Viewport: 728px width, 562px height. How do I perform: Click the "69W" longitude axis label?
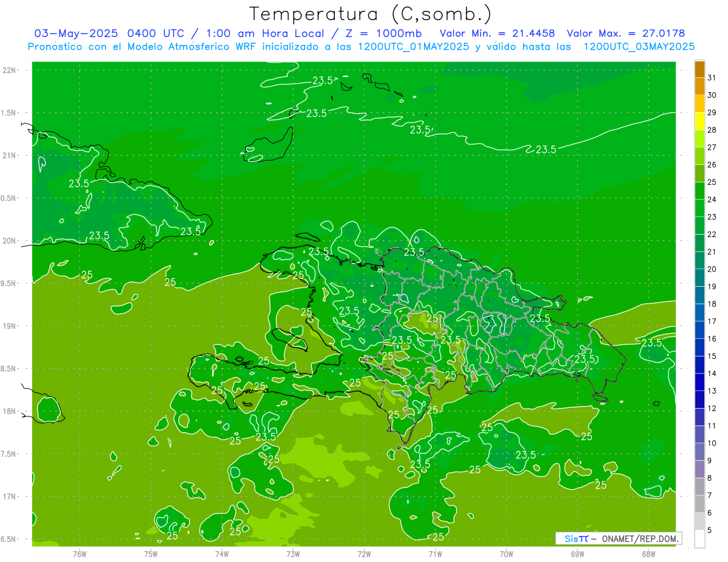pos(577,554)
